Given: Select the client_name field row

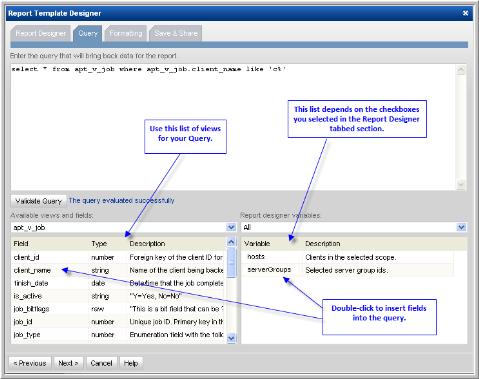Looking at the screenshot, I should coord(119,270).
